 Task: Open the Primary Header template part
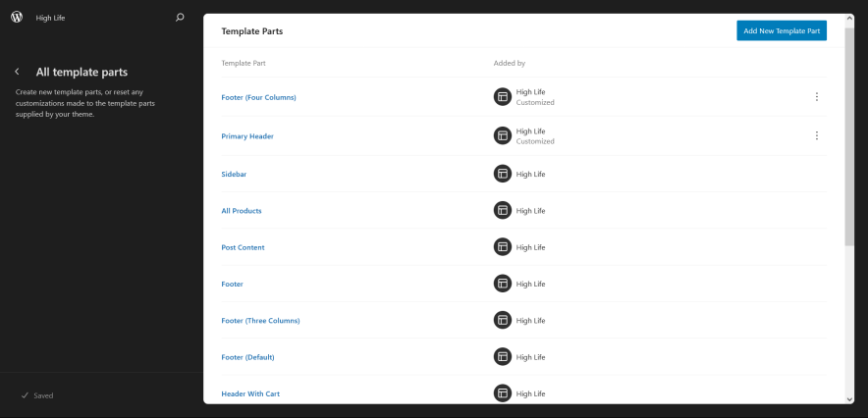(x=247, y=136)
